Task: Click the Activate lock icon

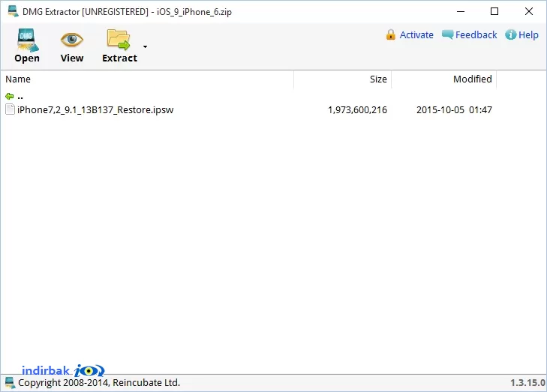Action: click(x=391, y=34)
